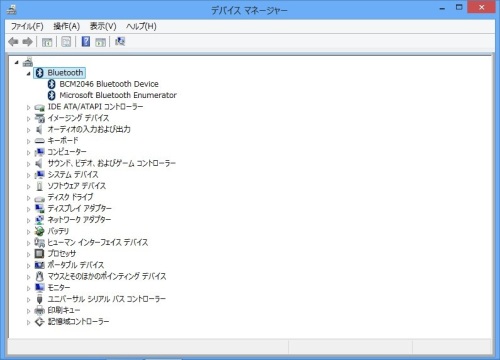Screen dimensions: 500x360
Task: Expand IDE ATA/ATAPI コントローラー arrow
Action: pyautogui.click(x=28, y=107)
